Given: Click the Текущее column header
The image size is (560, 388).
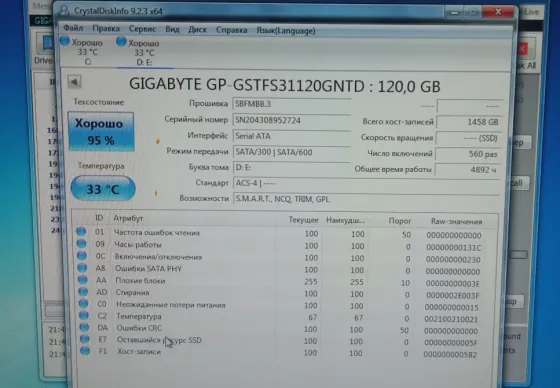Looking at the screenshot, I should pos(303,220).
